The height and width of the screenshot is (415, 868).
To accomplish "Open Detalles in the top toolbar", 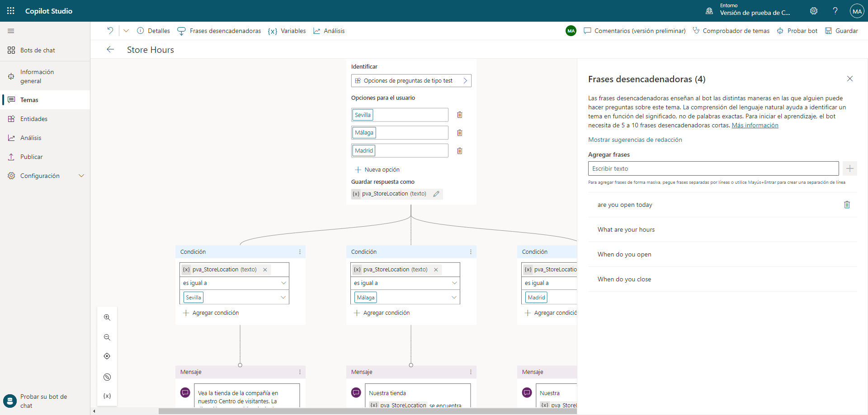I will (x=154, y=31).
